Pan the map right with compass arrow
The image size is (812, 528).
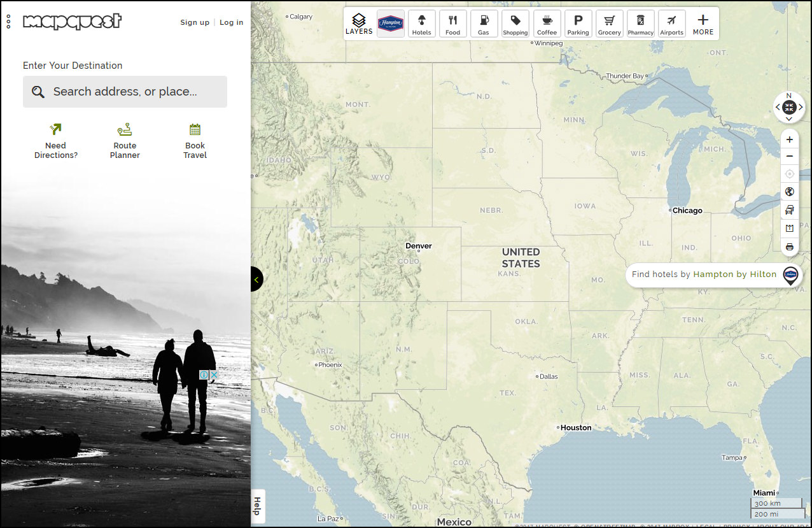click(801, 108)
